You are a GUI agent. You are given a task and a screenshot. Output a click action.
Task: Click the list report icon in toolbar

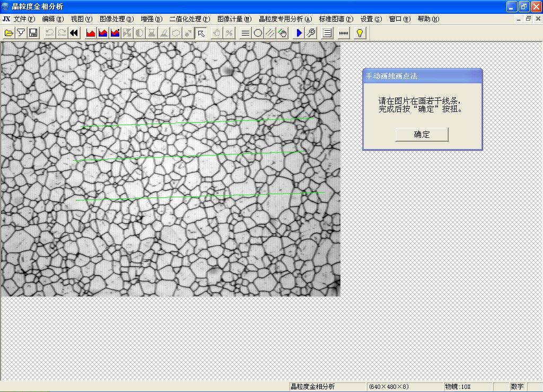coord(328,33)
